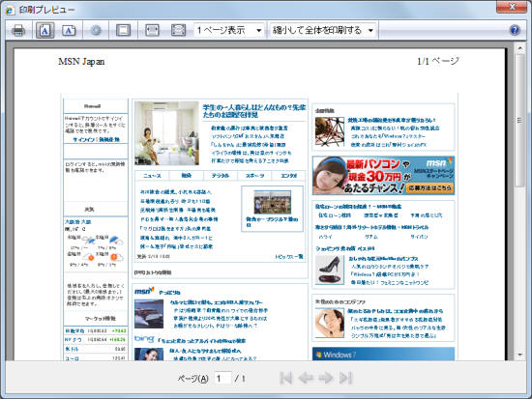The width and height of the screenshot is (532, 399).
Task: Select portrait orientation icon
Action: [x=45, y=31]
